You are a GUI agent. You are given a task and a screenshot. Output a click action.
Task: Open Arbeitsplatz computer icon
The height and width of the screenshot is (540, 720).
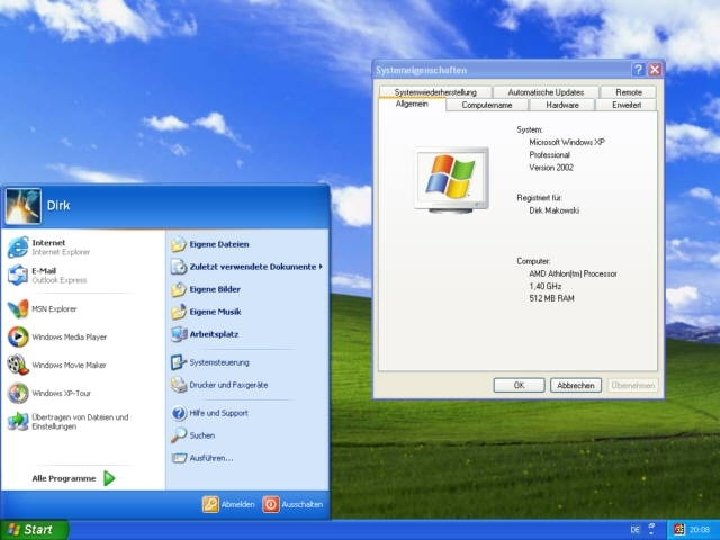pos(179,334)
